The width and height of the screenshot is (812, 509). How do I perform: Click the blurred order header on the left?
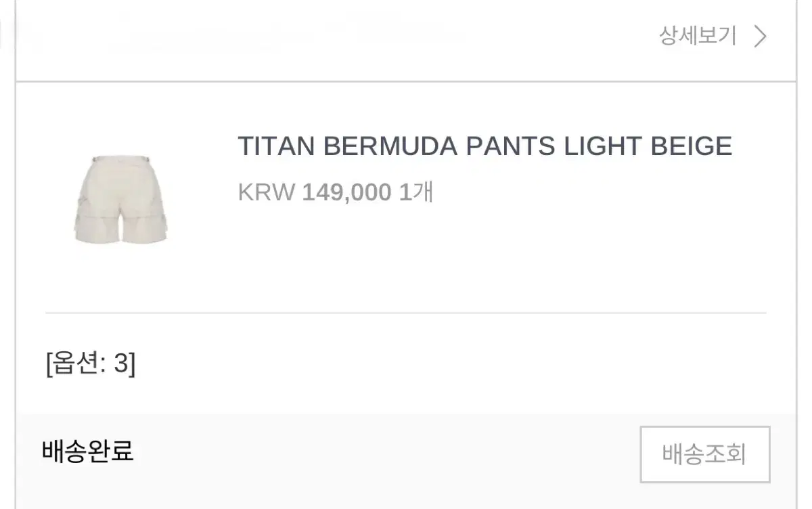203,34
